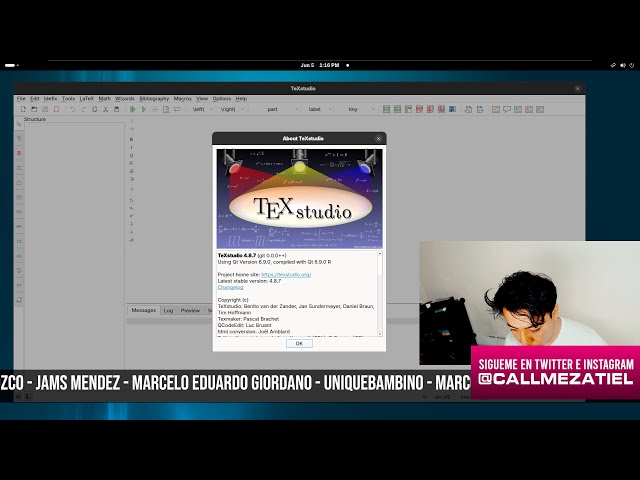
Task: Open the Options menu
Action: click(x=222, y=99)
